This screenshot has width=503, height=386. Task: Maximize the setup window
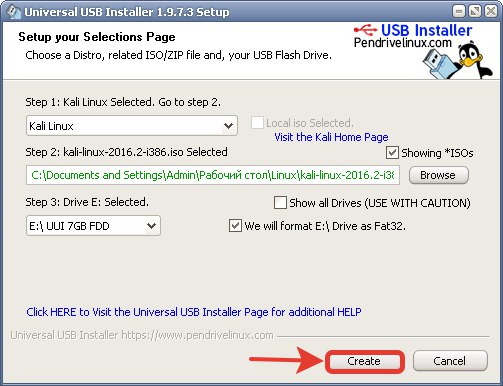[x=475, y=12]
